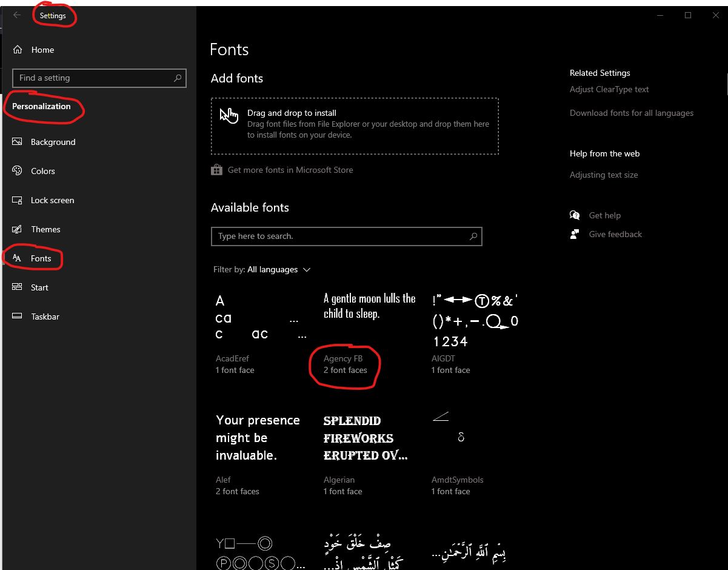This screenshot has height=570, width=728.
Task: Focus the Find a setting field
Action: 99,78
